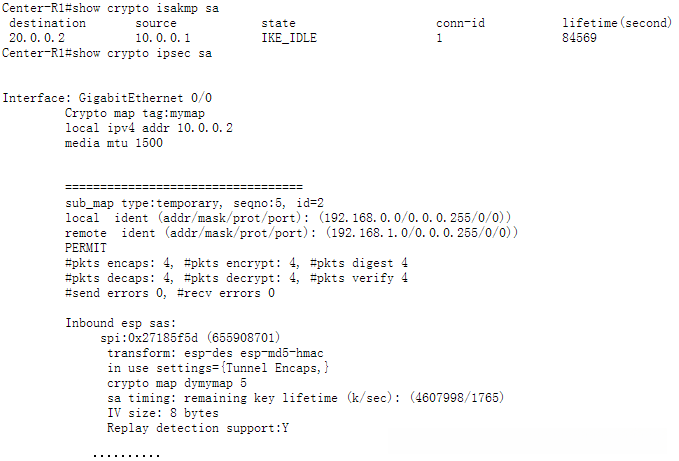Click the 'conn-id' column header
679x461 pixels.
point(460,23)
